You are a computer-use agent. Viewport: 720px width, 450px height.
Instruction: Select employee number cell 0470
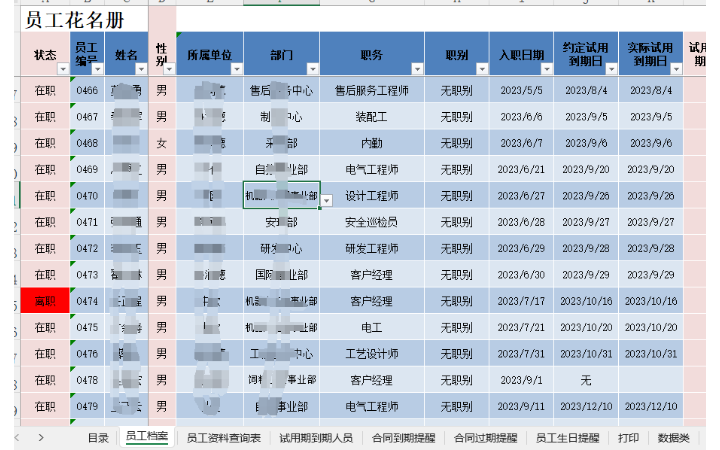click(87, 196)
